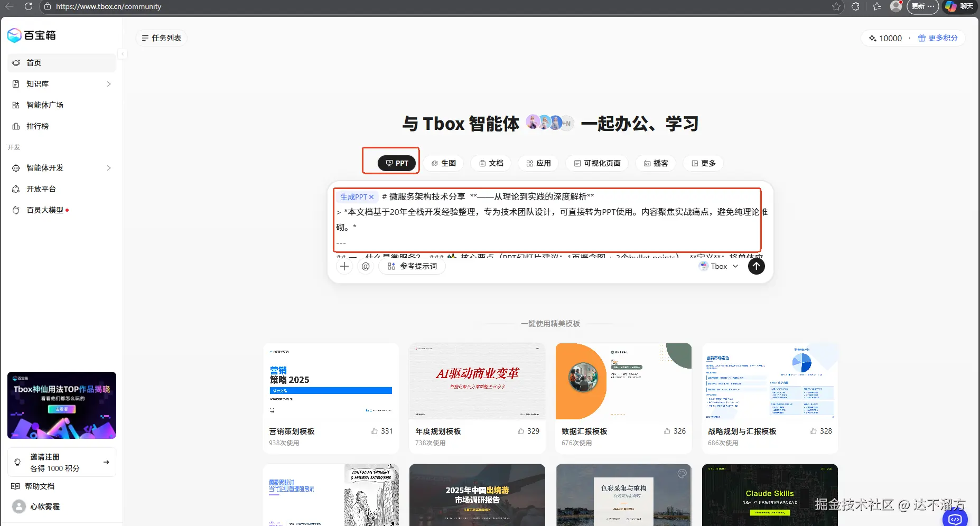Click the floating code widget button
The height and width of the screenshot is (526, 980).
955,519
